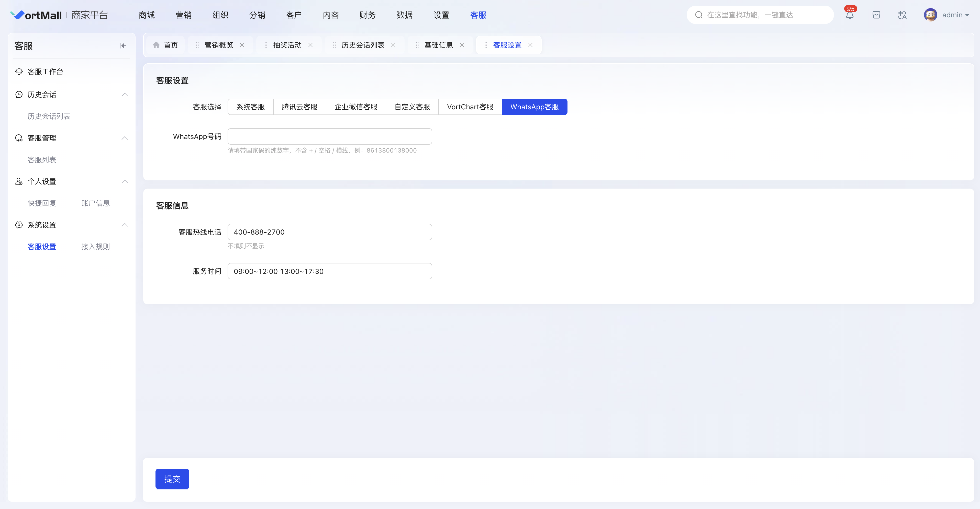Click the search magnifier icon
This screenshot has width=980, height=509.
(x=699, y=15)
